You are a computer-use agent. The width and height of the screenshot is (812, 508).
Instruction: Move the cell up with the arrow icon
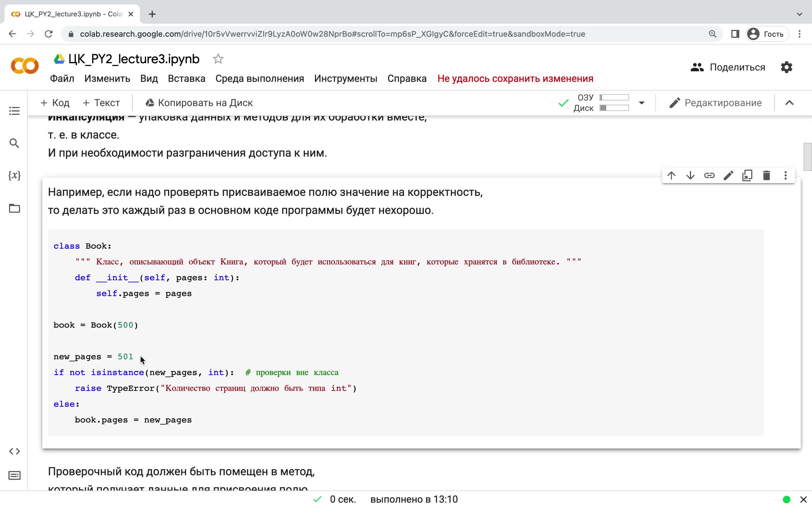pos(671,175)
